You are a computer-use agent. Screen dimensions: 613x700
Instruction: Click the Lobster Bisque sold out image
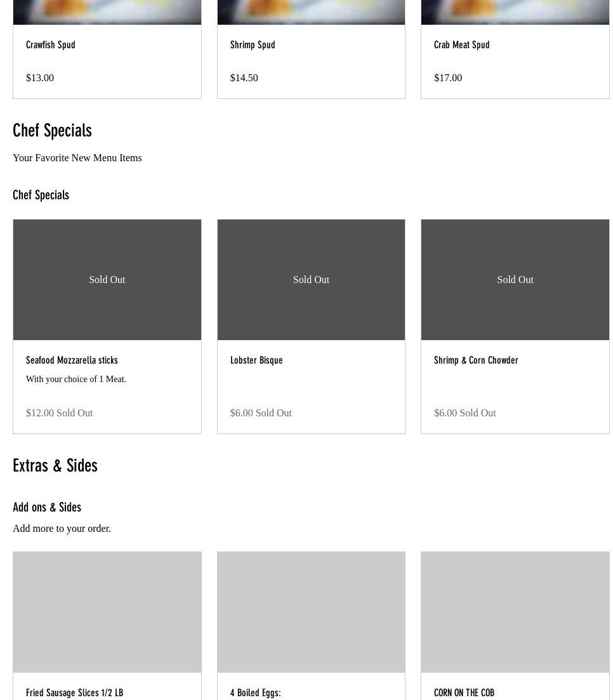[311, 280]
